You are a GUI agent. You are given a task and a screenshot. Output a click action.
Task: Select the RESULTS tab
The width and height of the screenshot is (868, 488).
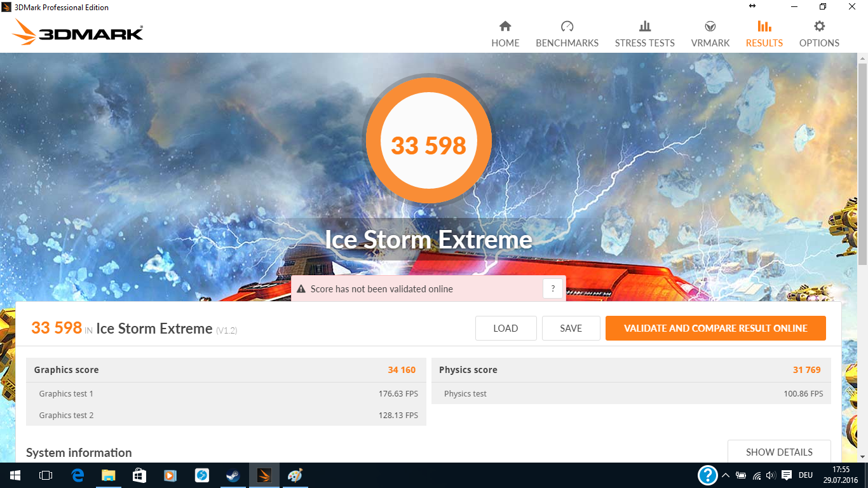coord(764,34)
